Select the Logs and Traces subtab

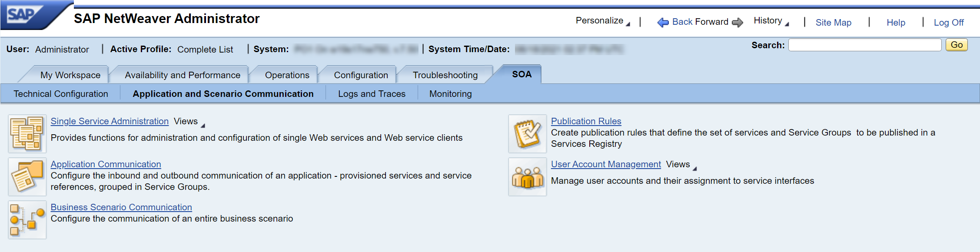[x=372, y=94]
